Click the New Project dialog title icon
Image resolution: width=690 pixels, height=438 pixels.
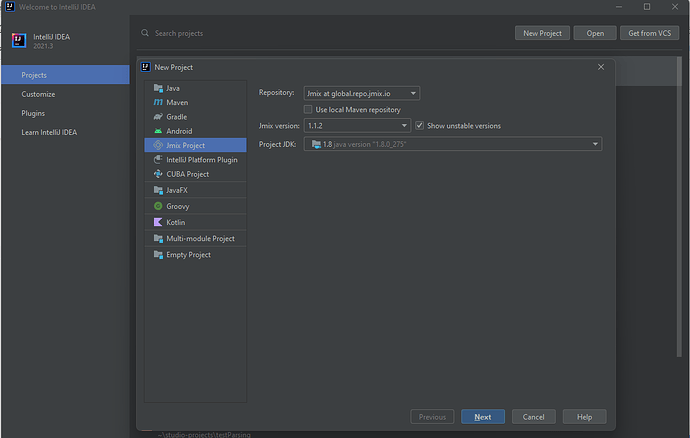(x=145, y=67)
